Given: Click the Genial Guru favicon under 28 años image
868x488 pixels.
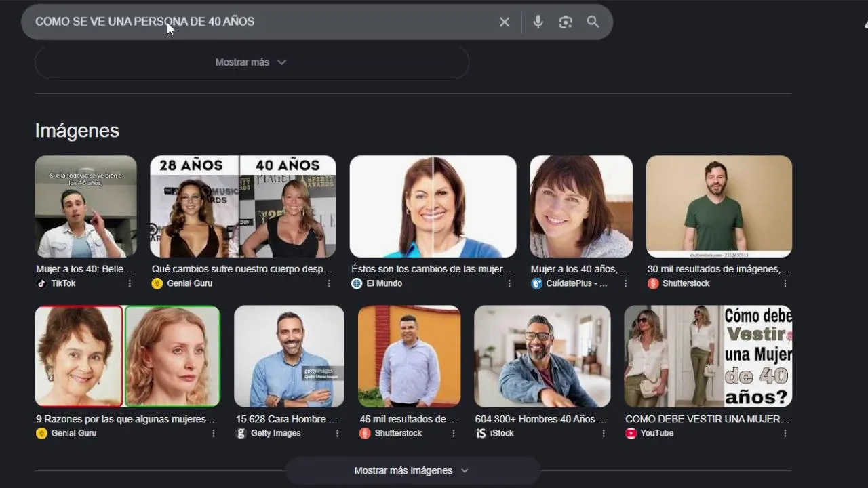Looking at the screenshot, I should [157, 283].
